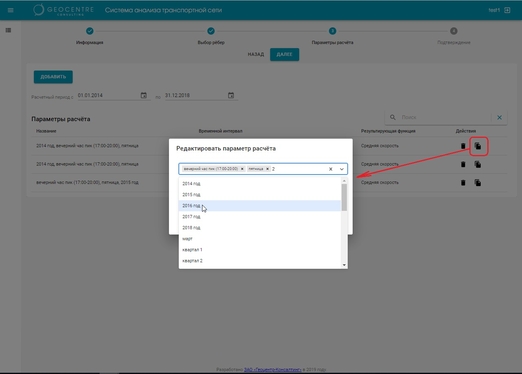Viewport: 522px width, 374px height.
Task: Click the search magnifier icon
Action: tap(393, 117)
